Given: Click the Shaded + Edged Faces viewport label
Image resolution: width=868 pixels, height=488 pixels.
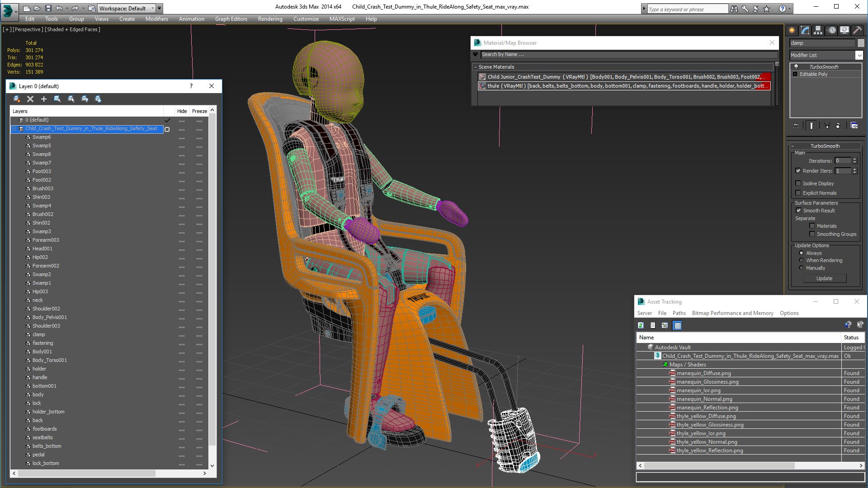Looking at the screenshot, I should pyautogui.click(x=73, y=29).
